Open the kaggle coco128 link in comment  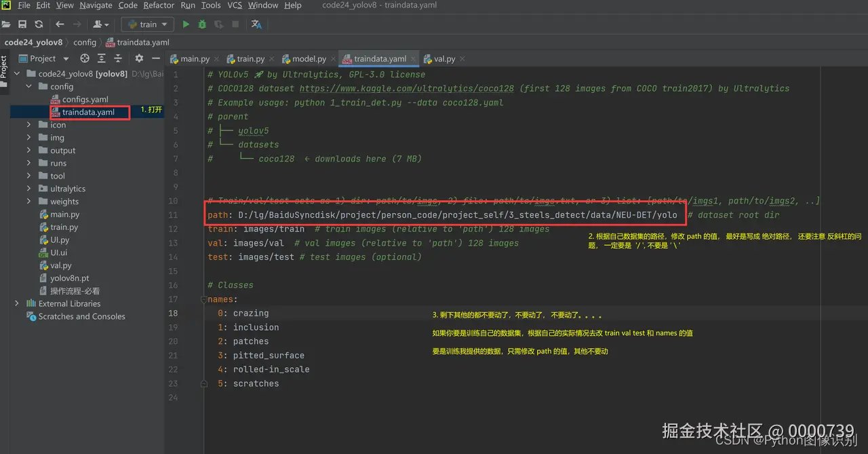[x=407, y=88]
